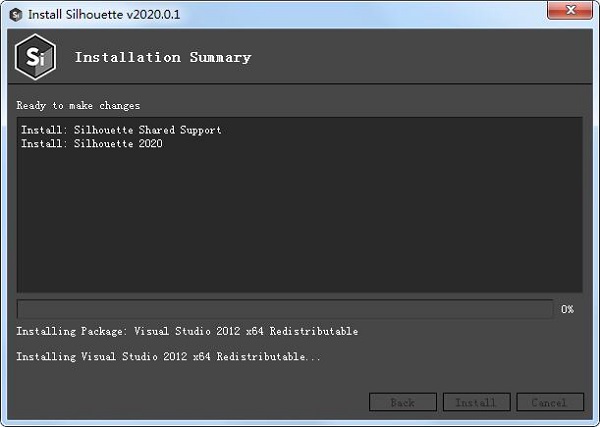Image resolution: width=600 pixels, height=427 pixels.
Task: Click the Back button
Action: [x=403, y=402]
